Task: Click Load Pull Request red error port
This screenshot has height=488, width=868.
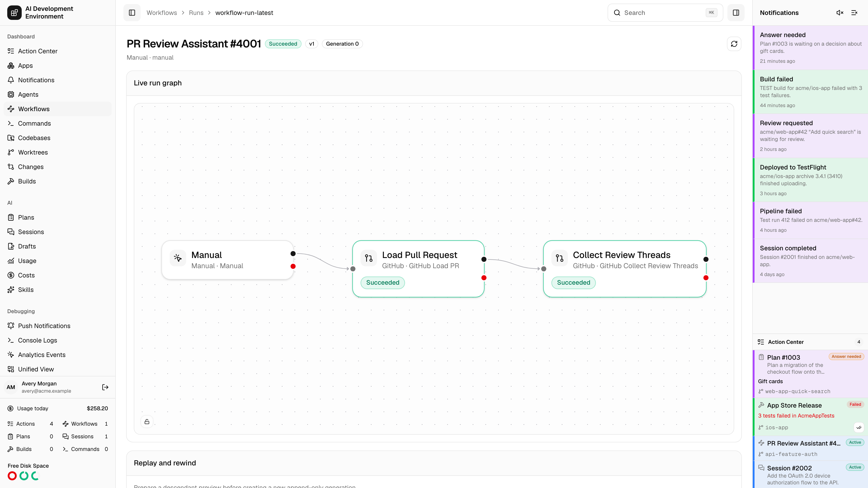Action: click(x=484, y=278)
